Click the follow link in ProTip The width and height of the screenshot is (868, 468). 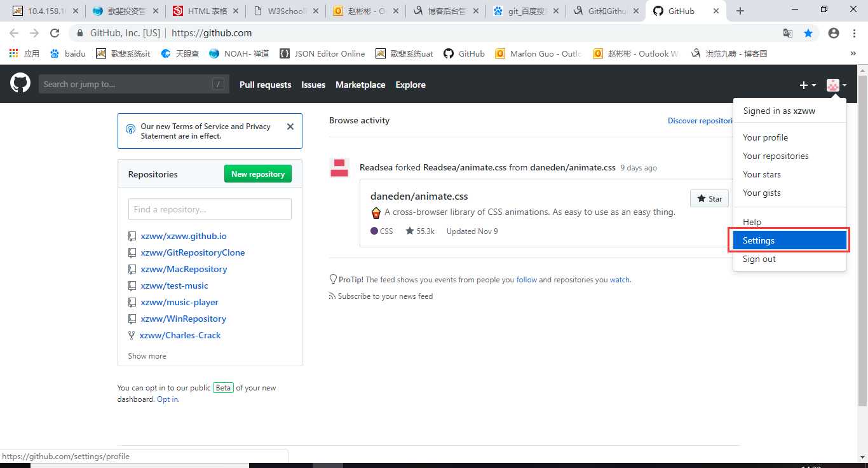(x=526, y=280)
